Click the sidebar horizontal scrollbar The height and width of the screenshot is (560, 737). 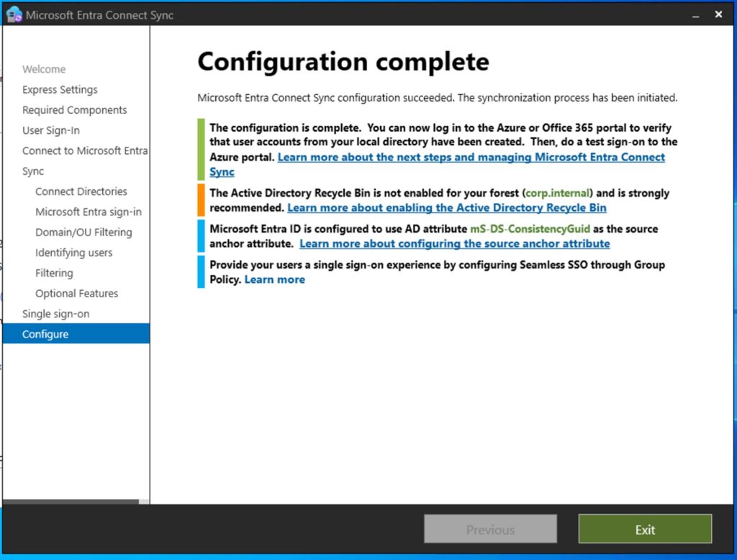coord(71,502)
